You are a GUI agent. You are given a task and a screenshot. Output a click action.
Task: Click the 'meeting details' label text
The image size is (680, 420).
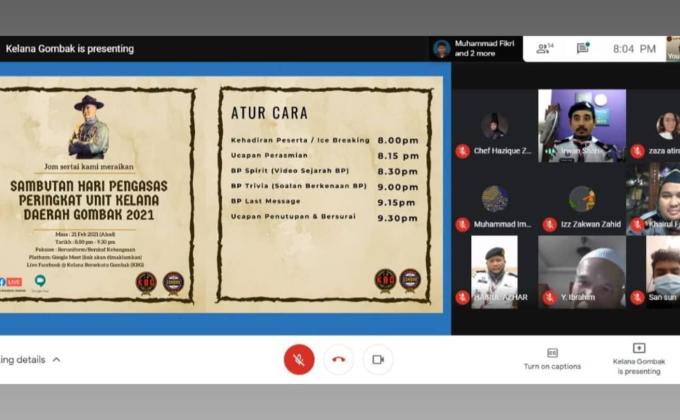click(23, 360)
